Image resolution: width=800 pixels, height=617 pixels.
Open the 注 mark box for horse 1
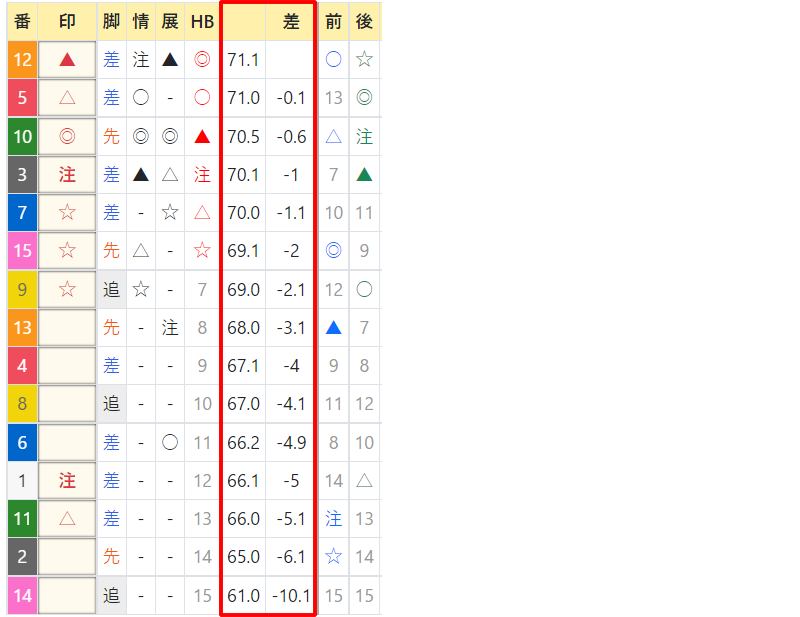67,481
